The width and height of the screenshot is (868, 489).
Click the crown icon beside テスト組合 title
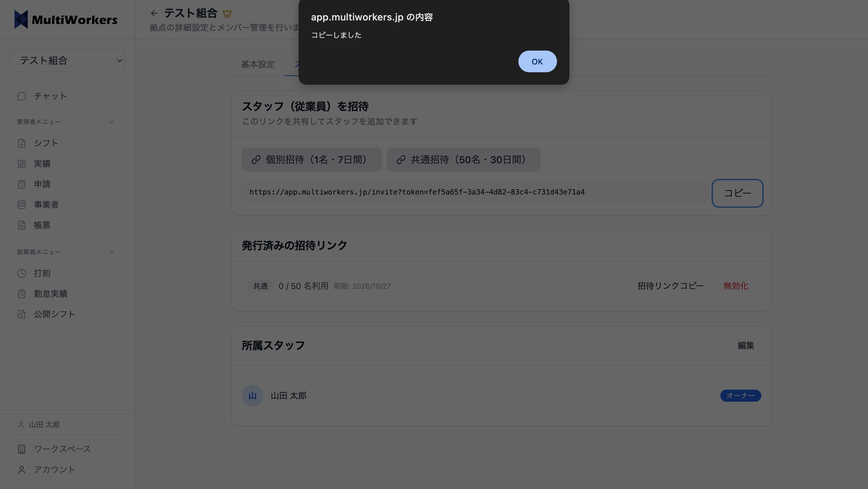pyautogui.click(x=227, y=14)
